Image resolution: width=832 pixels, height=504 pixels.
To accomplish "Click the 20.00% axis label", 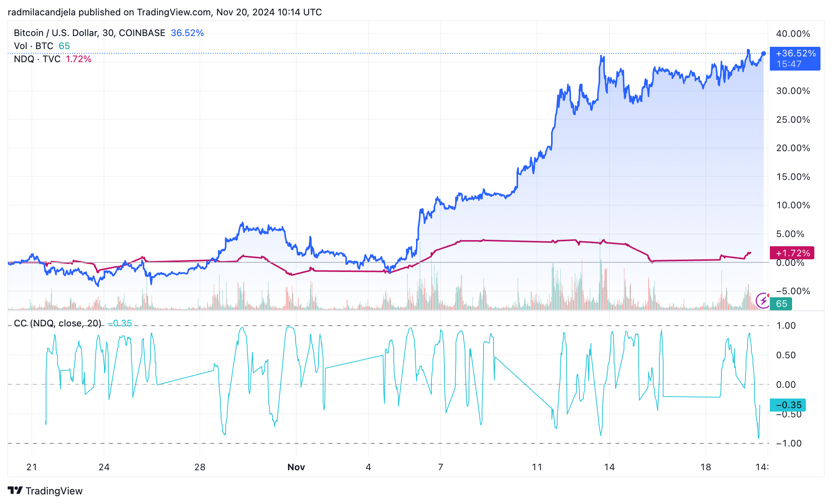I will click(793, 148).
